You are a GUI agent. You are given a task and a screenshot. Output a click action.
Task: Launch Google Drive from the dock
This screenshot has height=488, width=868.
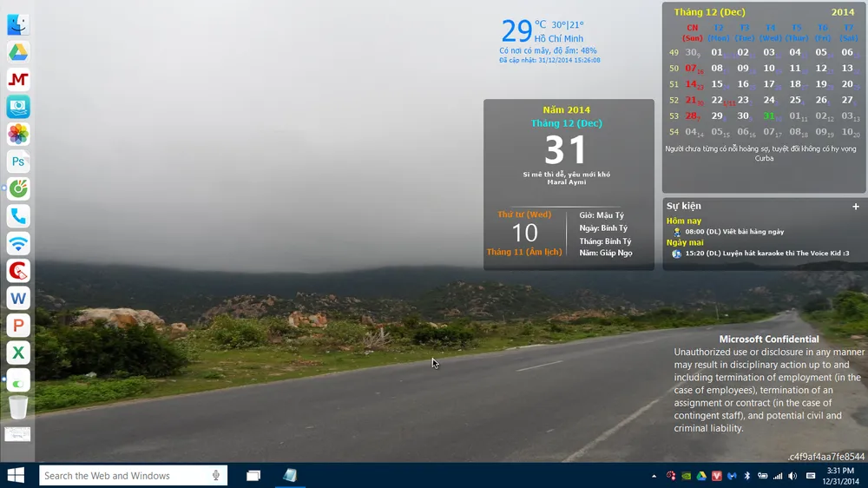coord(18,52)
